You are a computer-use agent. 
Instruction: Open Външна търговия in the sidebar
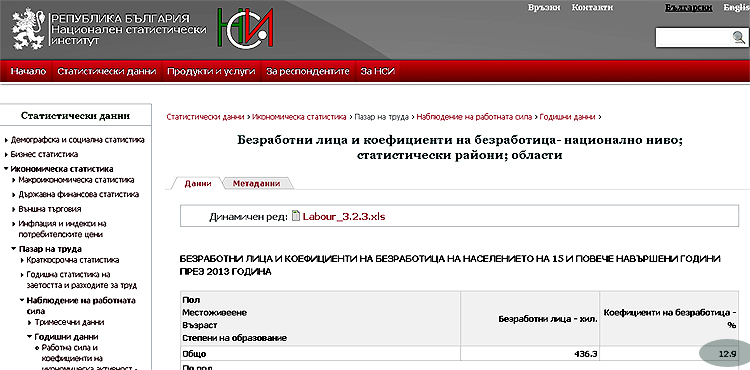pyautogui.click(x=49, y=209)
